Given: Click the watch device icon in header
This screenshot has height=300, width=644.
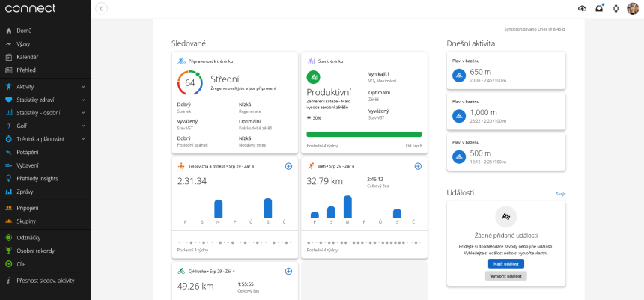Looking at the screenshot, I should [x=615, y=8].
